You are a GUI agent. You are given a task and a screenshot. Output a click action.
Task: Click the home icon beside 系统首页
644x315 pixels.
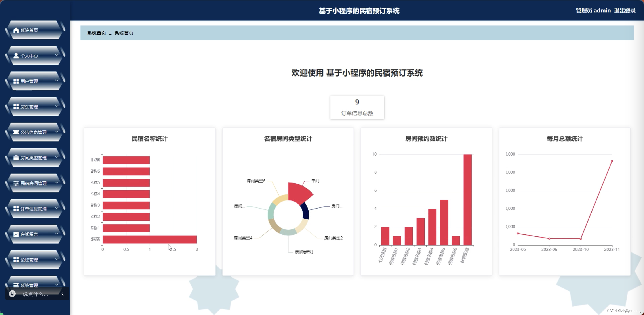click(16, 30)
